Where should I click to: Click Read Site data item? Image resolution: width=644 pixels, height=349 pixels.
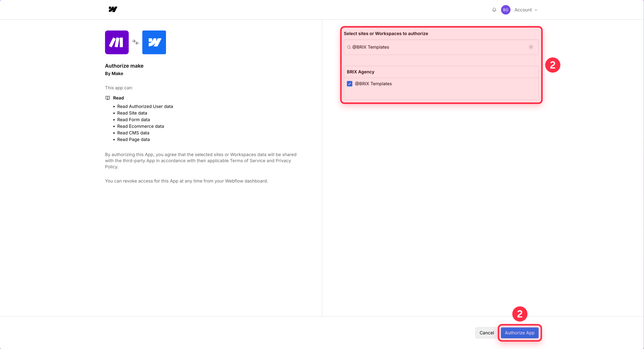pos(132,113)
